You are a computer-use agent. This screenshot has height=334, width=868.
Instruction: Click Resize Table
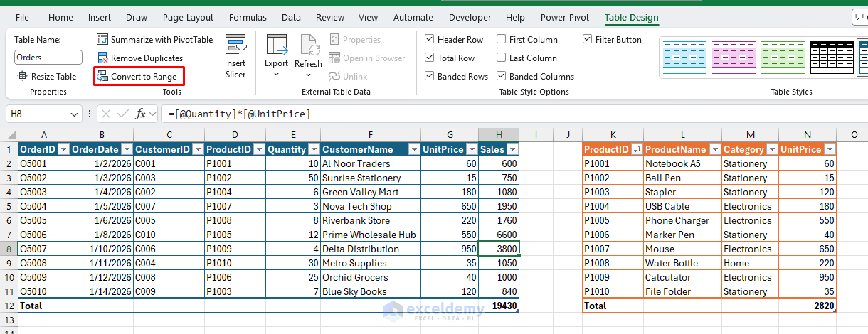[x=47, y=77]
